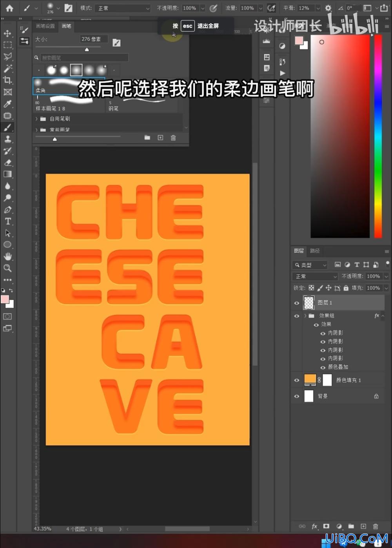Switch to the 画笔 tab
This screenshot has height=548, width=392.
click(x=66, y=26)
